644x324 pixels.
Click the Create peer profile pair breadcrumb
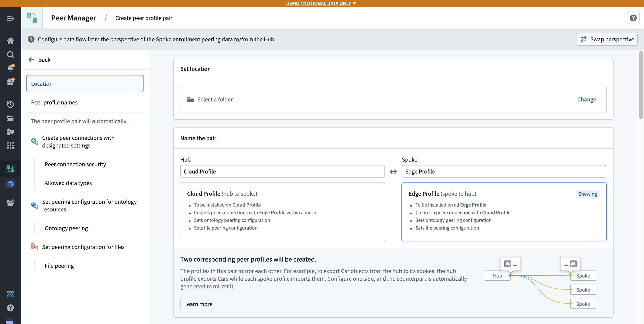pos(144,18)
